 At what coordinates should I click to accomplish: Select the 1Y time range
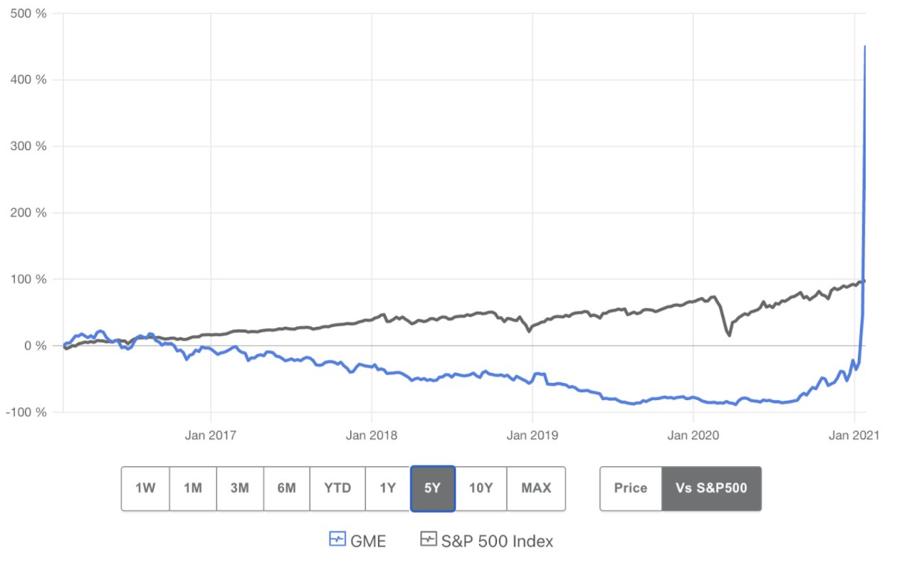pos(388,488)
